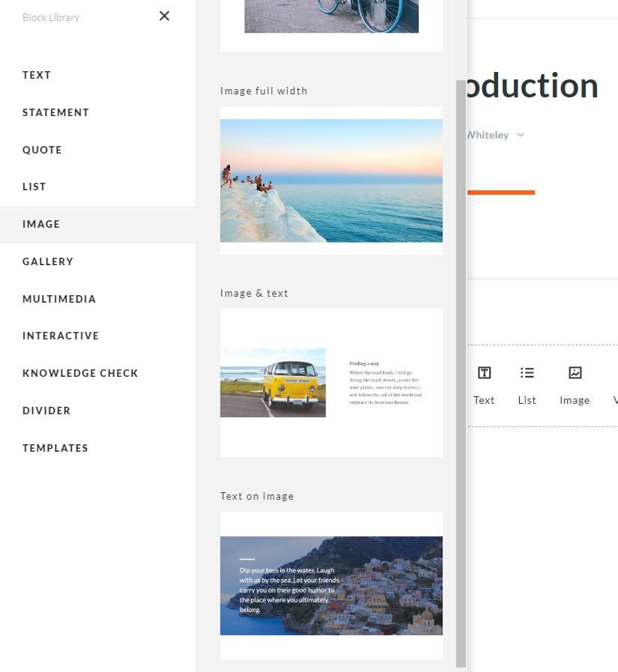Click the lesson title heading ending 'oduction'
Screen dimensions: 618x672
coord(533,85)
